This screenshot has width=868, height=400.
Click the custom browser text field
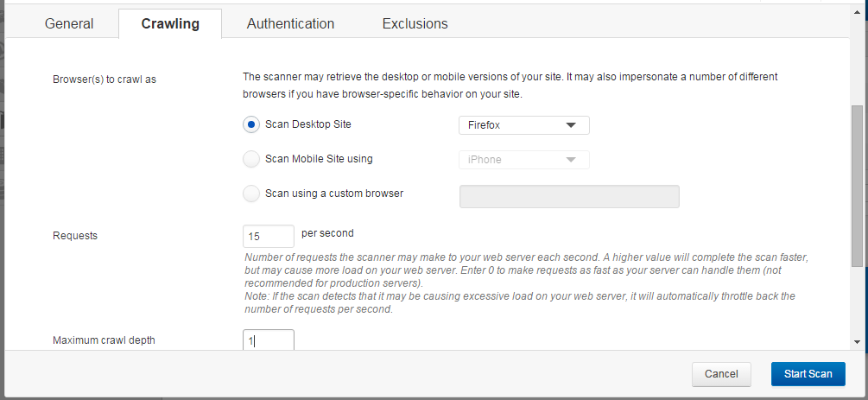point(569,197)
